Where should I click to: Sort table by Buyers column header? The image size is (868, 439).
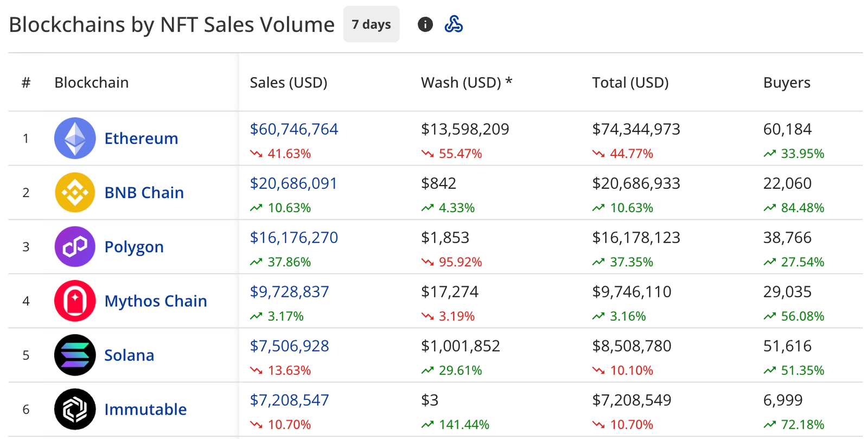click(x=786, y=82)
